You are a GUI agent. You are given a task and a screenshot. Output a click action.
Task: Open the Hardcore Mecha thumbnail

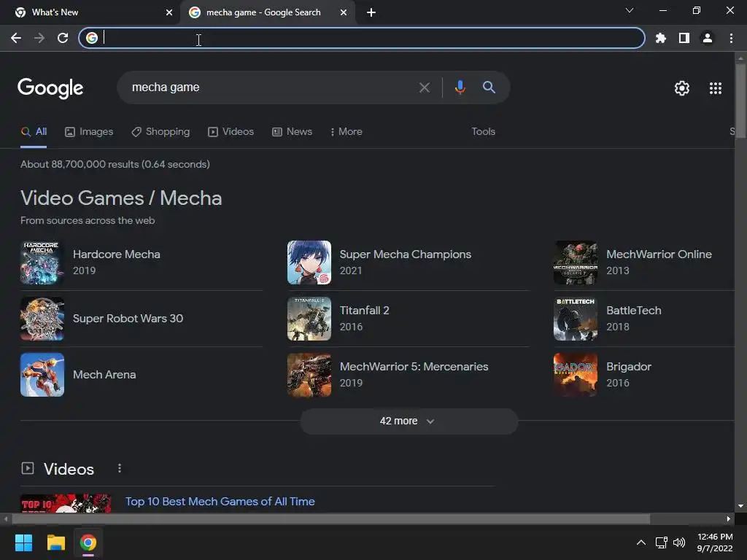pos(42,262)
